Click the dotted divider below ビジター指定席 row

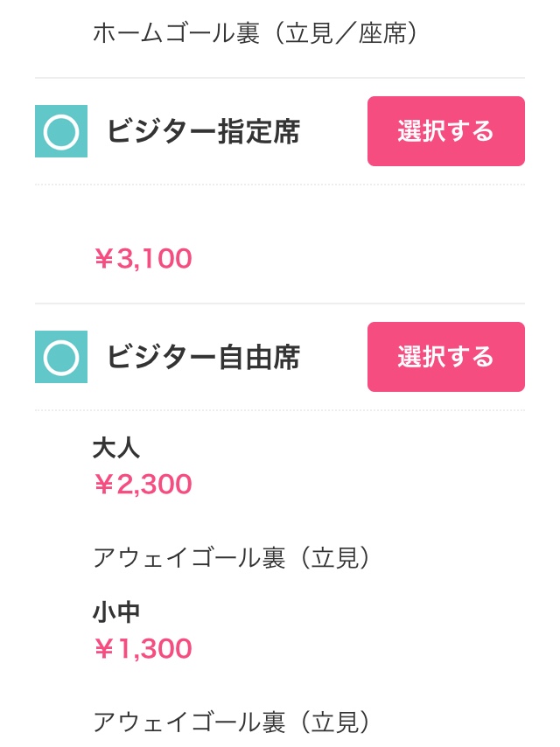point(280,185)
